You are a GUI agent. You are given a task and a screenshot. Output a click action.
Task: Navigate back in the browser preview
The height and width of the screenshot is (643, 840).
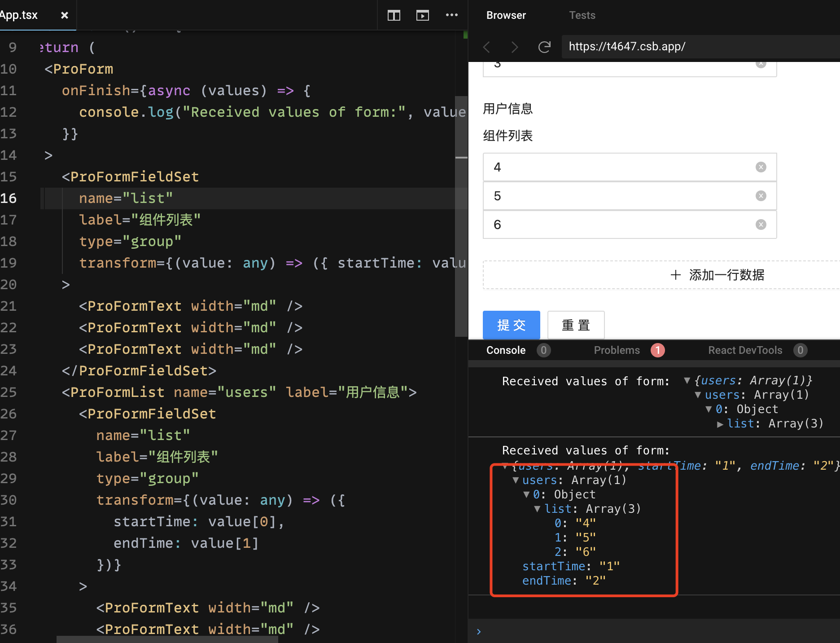coord(486,47)
